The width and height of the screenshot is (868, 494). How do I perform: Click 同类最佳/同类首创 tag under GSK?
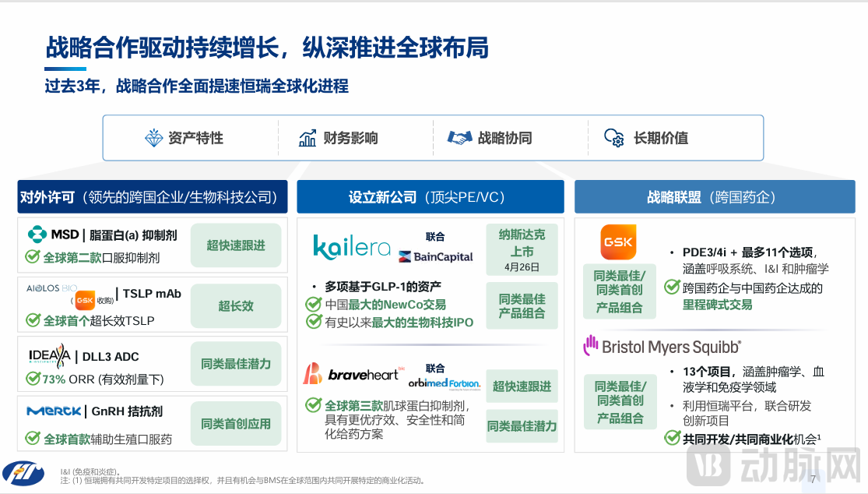pos(620,291)
